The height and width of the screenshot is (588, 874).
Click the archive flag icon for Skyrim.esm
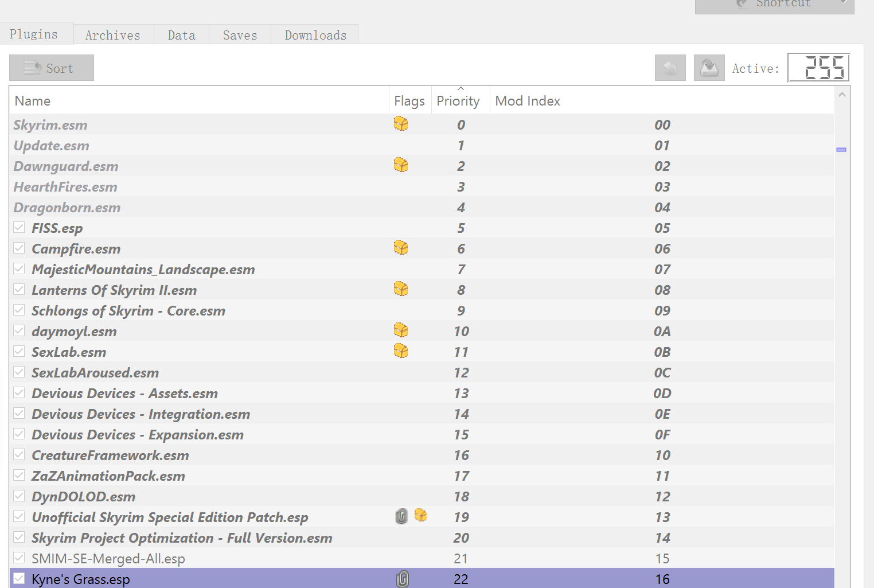tap(401, 124)
